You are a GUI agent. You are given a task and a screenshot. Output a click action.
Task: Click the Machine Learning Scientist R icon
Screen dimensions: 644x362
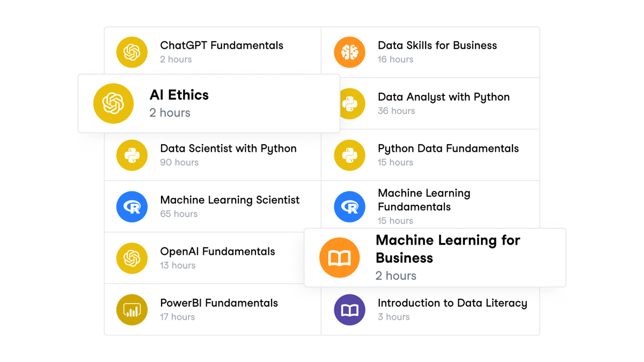132,206
